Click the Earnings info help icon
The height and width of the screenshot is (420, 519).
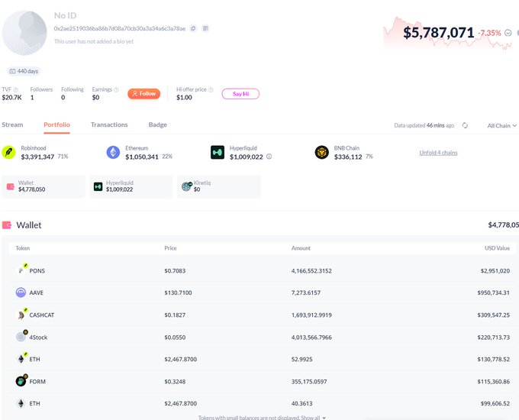(x=116, y=90)
